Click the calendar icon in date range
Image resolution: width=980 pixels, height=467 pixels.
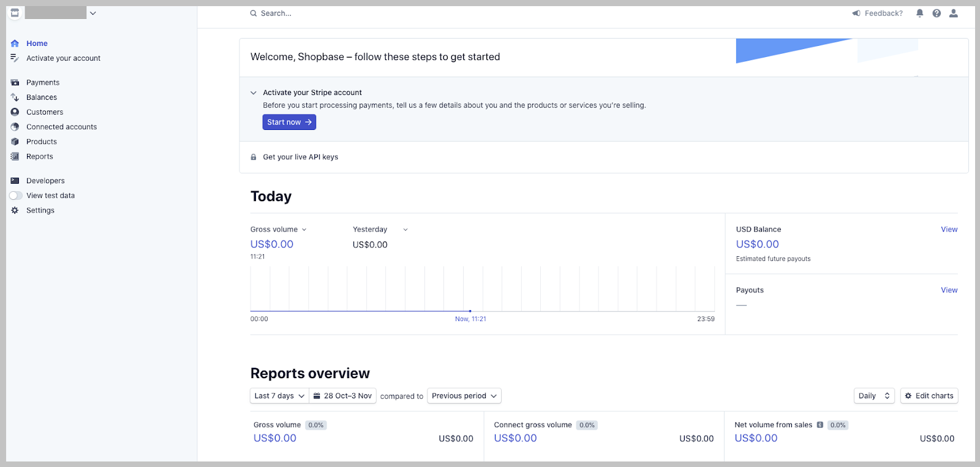click(x=317, y=396)
